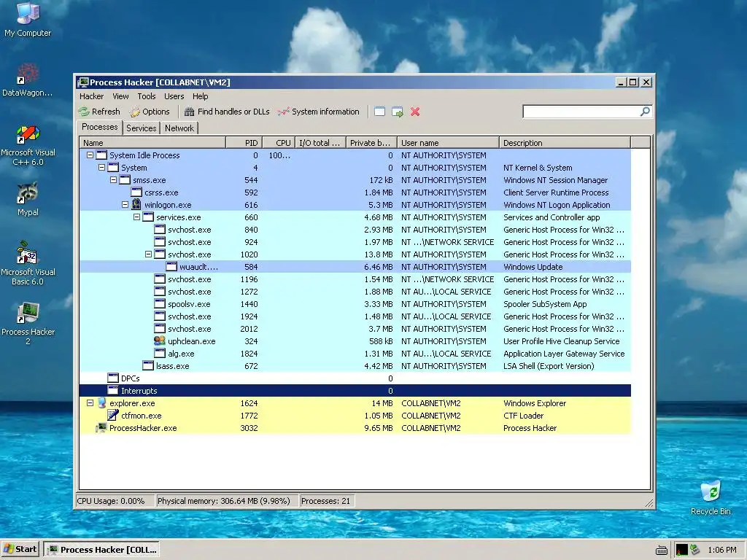Open Microsoft Visual Basic 6.0 shortcut
747x560 pixels.
(28, 264)
